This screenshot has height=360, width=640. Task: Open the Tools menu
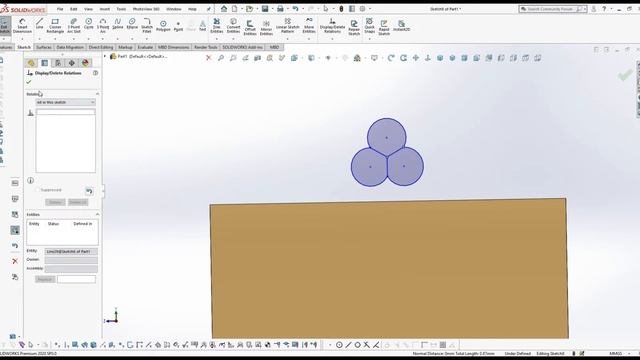[x=121, y=9]
